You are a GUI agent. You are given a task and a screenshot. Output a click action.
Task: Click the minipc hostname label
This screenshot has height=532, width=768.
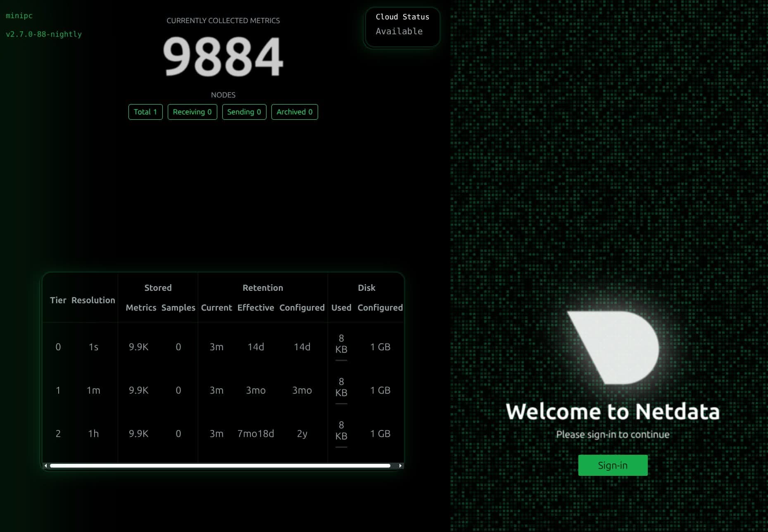(x=19, y=16)
